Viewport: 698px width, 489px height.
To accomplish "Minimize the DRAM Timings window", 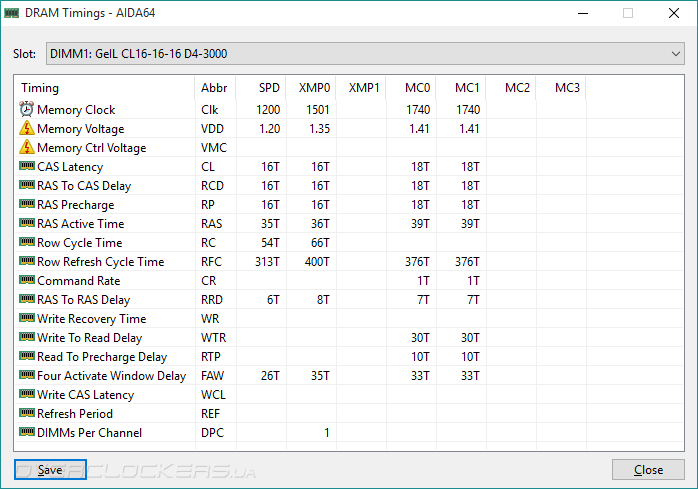I will pyautogui.click(x=583, y=13).
